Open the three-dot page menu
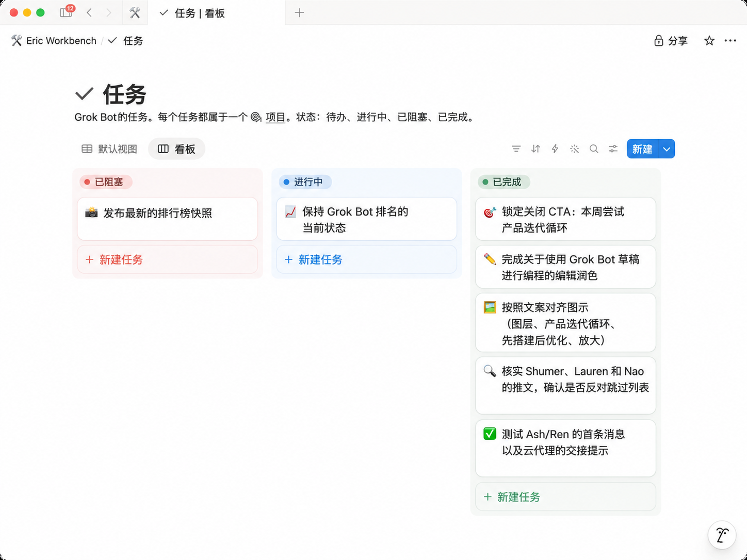Screen dimensions: 747x560 pyautogui.click(x=730, y=41)
